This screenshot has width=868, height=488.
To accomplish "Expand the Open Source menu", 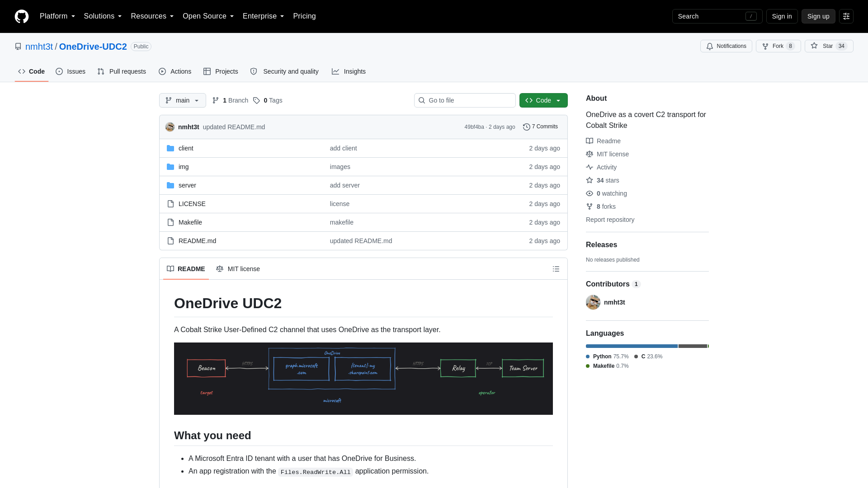I will click(208, 16).
